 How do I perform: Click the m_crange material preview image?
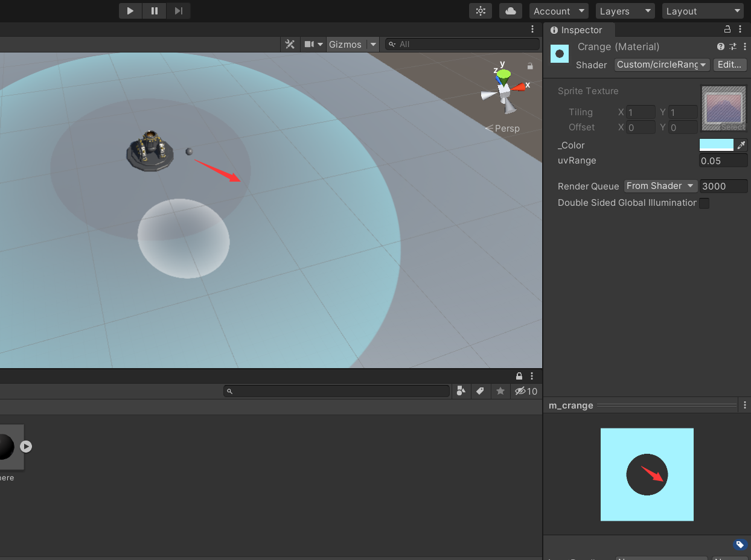(647, 474)
